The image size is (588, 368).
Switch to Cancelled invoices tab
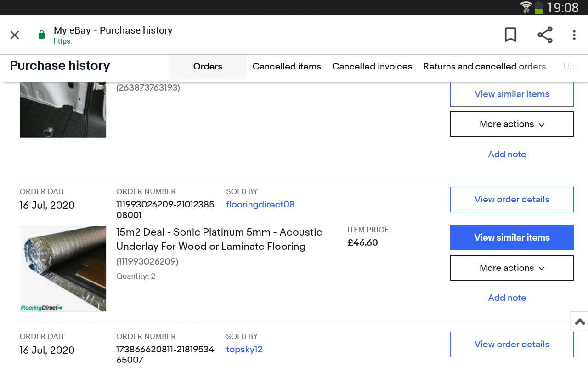tap(372, 67)
